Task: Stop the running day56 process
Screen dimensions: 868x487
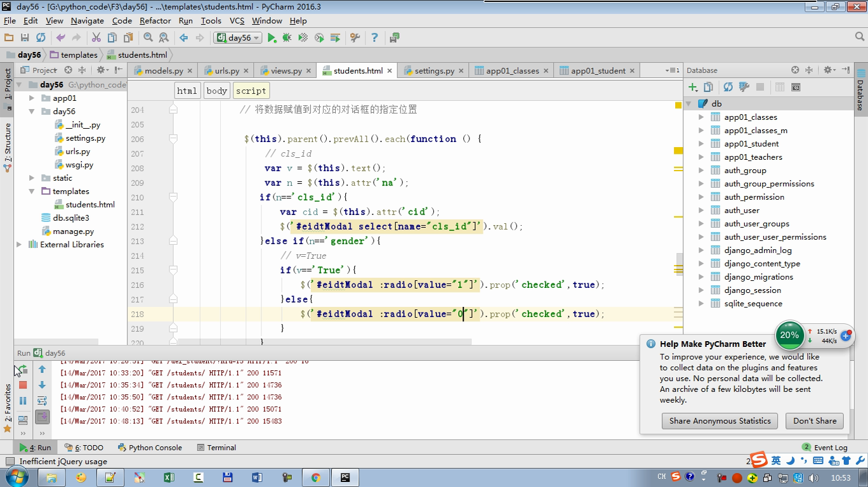Action: tap(23, 385)
